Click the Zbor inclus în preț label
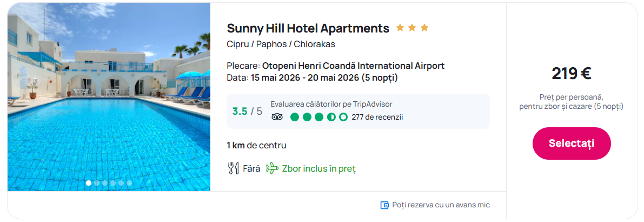The width and height of the screenshot is (644, 222). pos(318,168)
